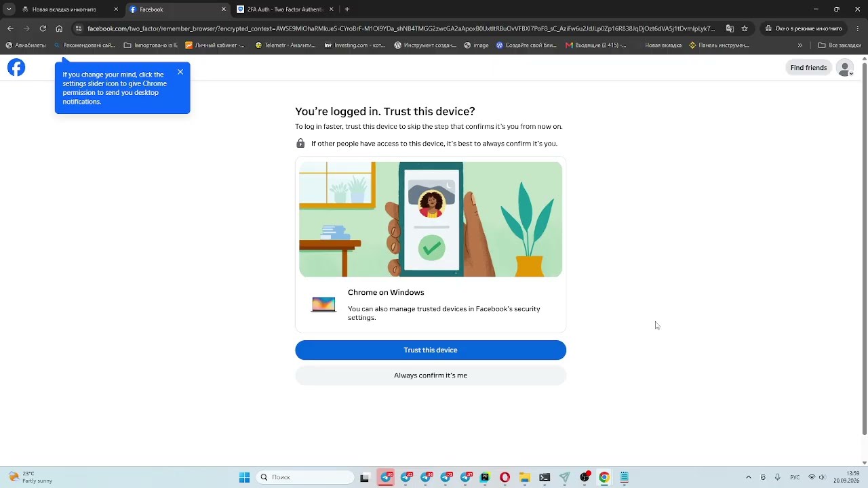868x488 pixels.
Task: Open Task View on taskbar
Action: 364,477
